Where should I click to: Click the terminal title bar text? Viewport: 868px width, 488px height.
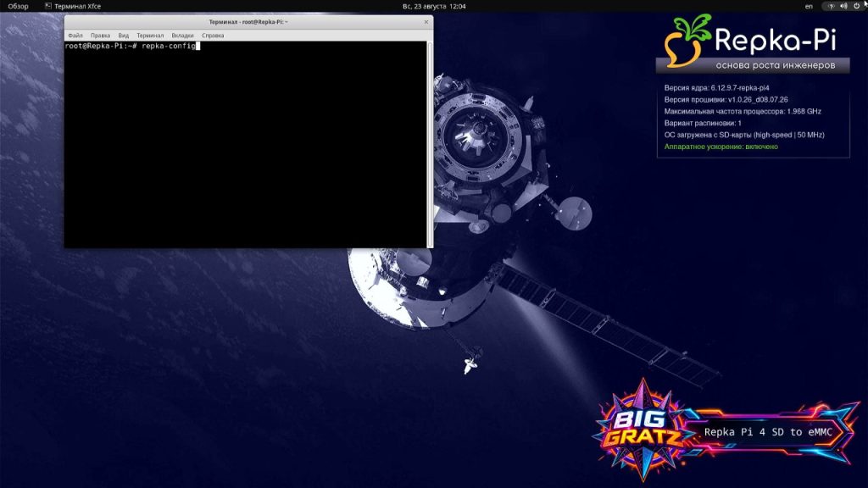[248, 22]
